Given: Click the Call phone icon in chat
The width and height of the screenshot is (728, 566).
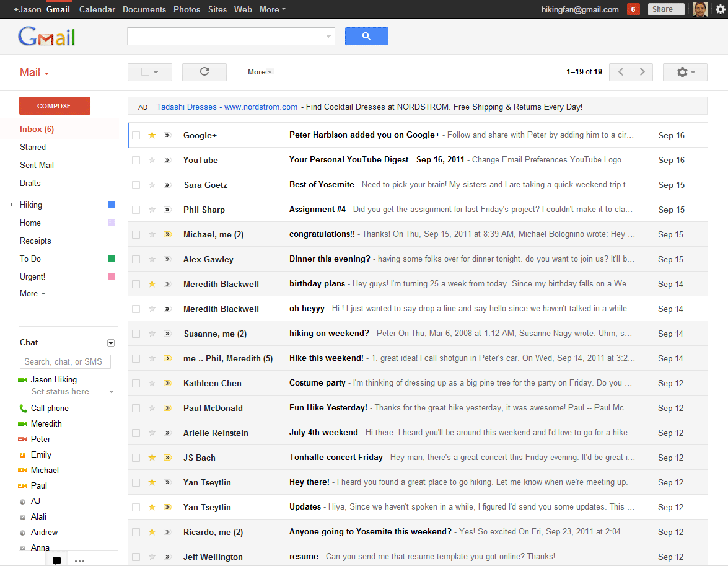Looking at the screenshot, I should coord(24,408).
